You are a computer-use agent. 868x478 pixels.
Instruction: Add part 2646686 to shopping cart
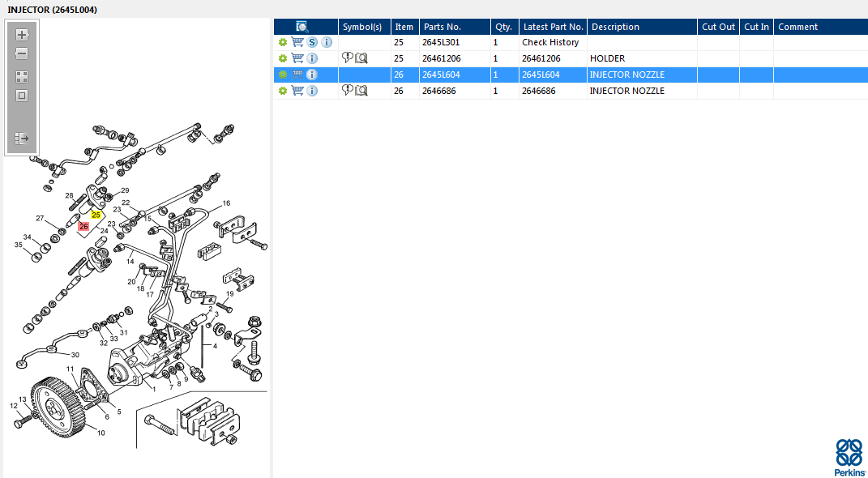click(297, 91)
